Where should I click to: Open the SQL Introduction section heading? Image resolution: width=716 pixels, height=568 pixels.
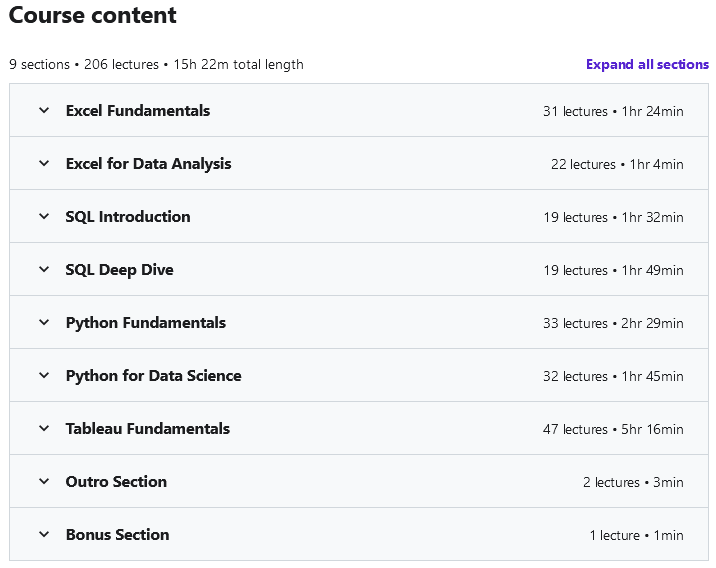128,217
